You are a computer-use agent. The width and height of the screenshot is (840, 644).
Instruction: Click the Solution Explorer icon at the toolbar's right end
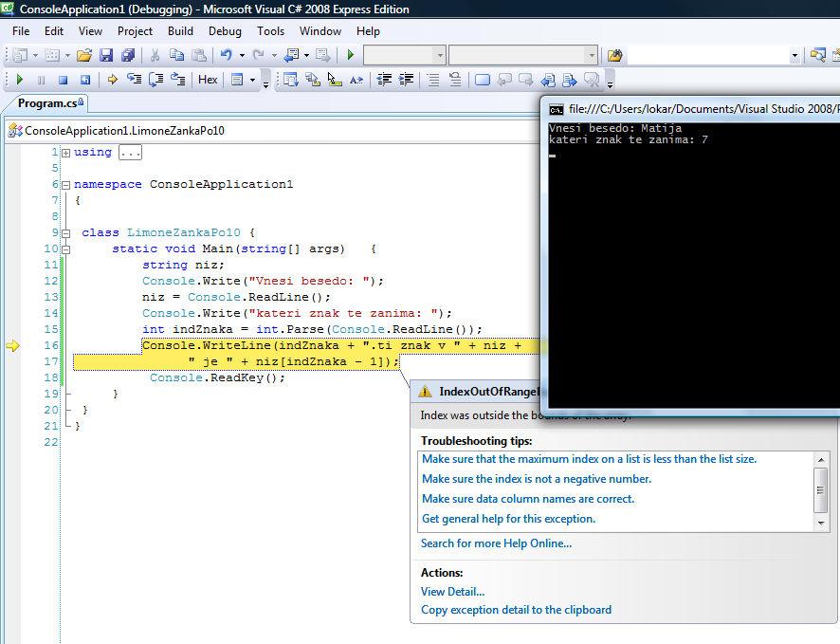(x=817, y=55)
